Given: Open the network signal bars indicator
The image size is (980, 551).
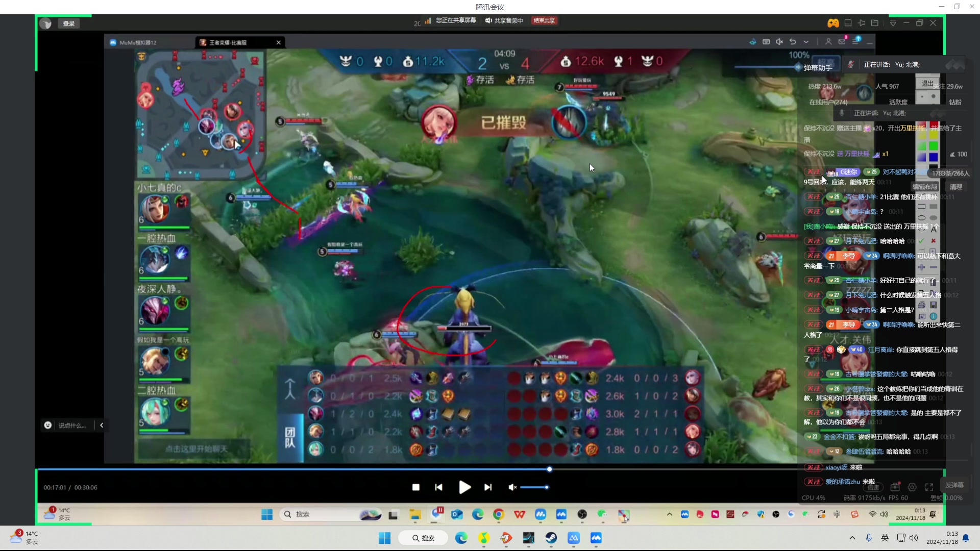Looking at the screenshot, I should [x=428, y=20].
